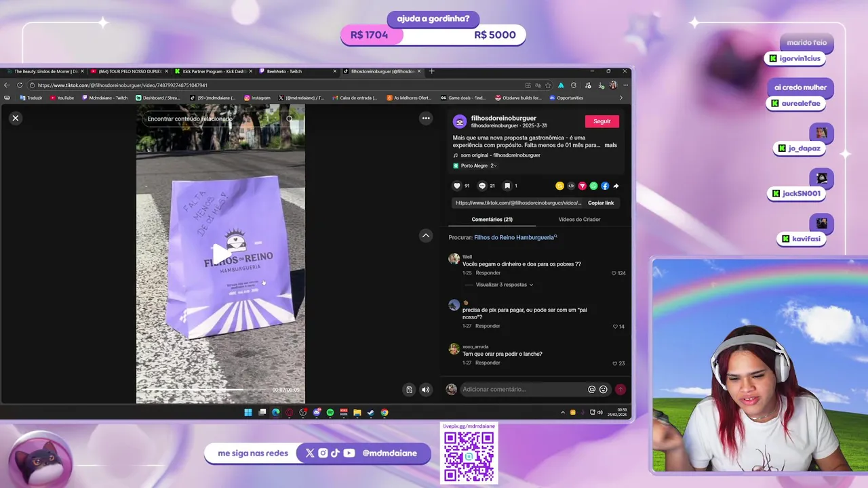The image size is (868, 488).
Task: Click the red post comment arrow button
Action: 620,390
